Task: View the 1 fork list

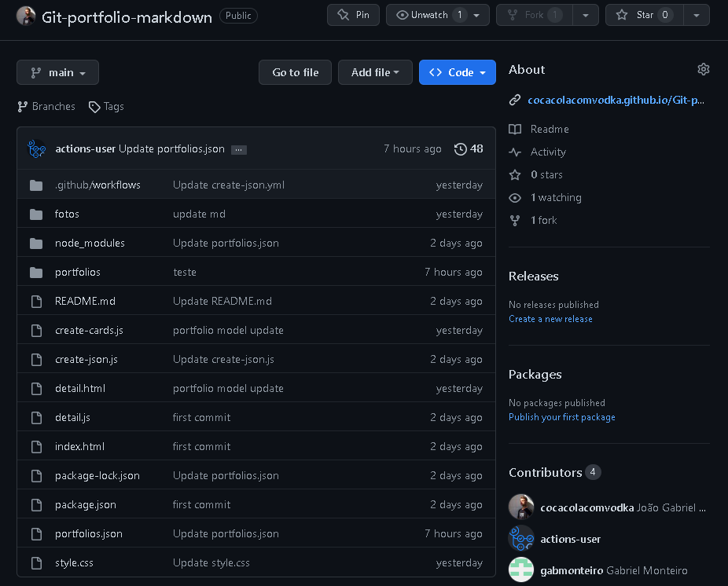Action: [544, 221]
